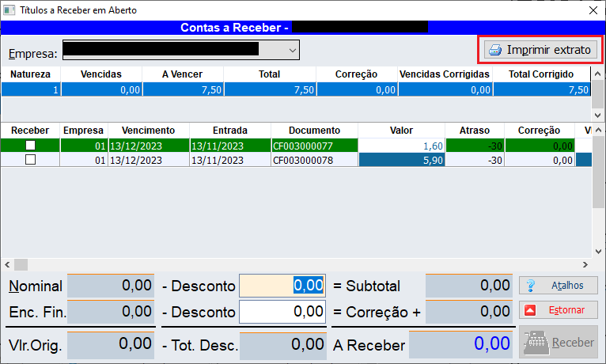The width and height of the screenshot is (606, 364).
Task: Sort by the Vencimento column header
Action: 148,130
